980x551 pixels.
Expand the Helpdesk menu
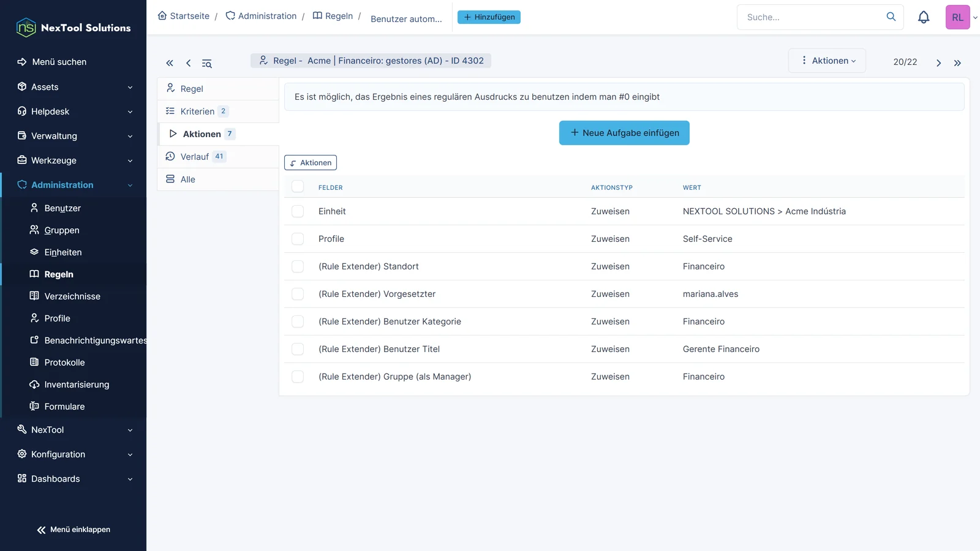[73, 111]
